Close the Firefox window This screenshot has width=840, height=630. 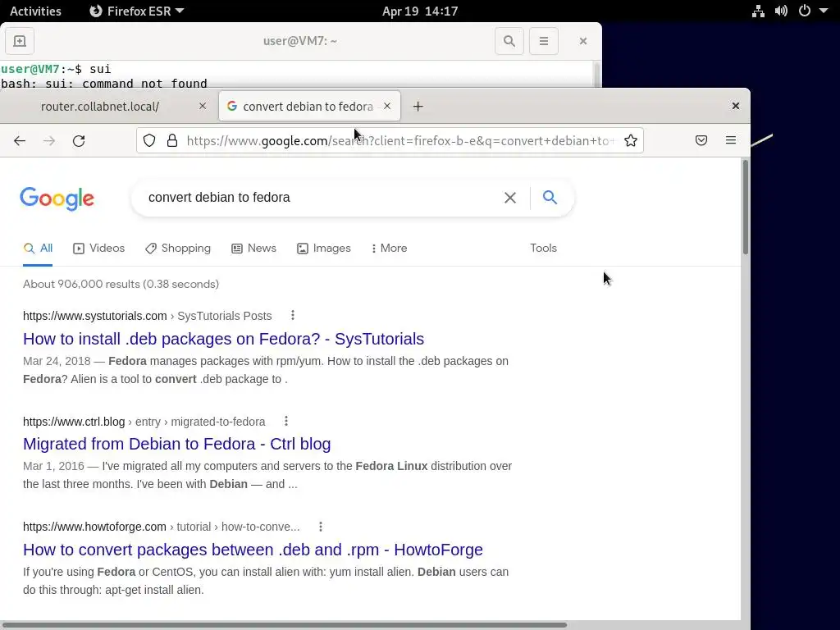736,106
